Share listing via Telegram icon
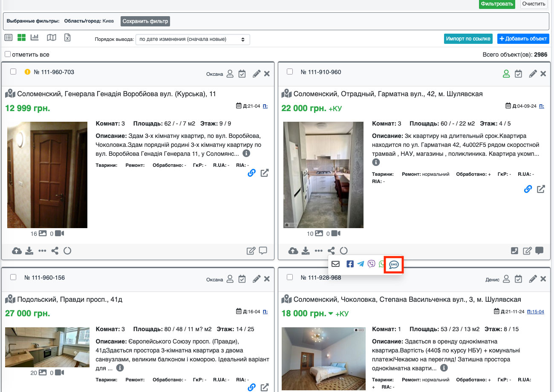Viewport: 554px width, 392px height. [x=361, y=264]
